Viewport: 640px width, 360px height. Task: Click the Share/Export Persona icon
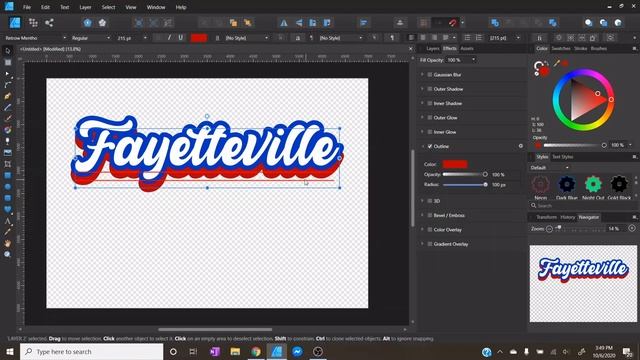click(x=49, y=23)
